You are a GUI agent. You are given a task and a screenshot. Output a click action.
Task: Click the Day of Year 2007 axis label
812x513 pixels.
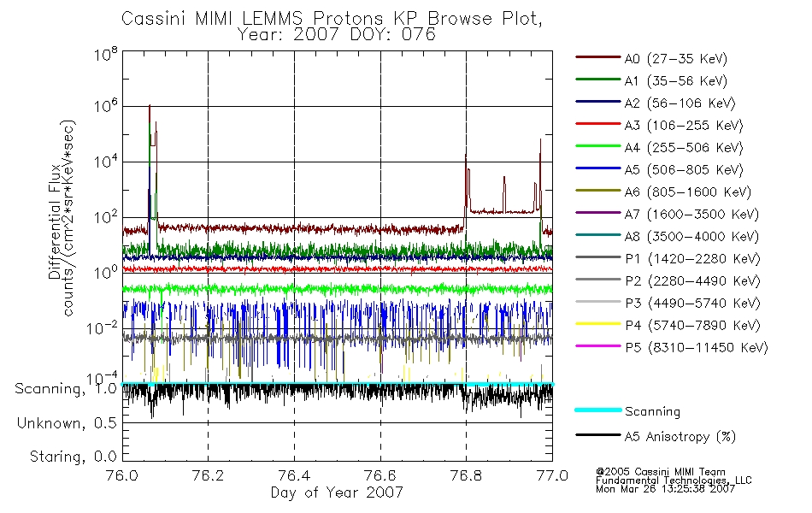pyautogui.click(x=337, y=492)
